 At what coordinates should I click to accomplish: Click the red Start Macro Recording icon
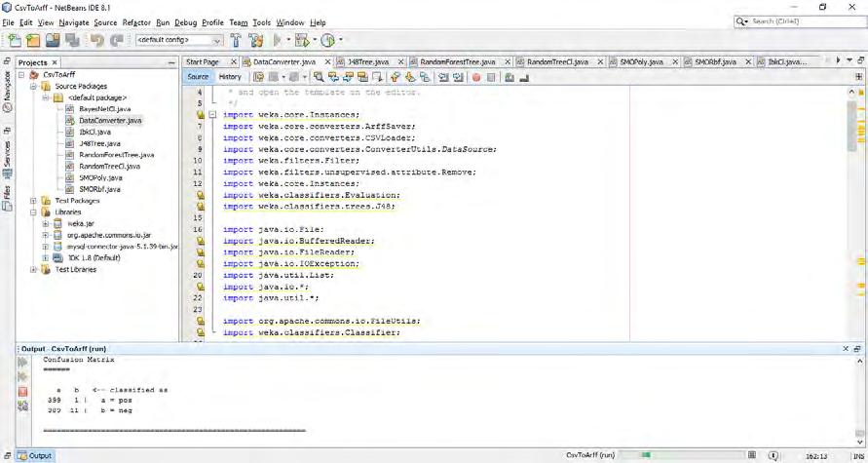476,78
